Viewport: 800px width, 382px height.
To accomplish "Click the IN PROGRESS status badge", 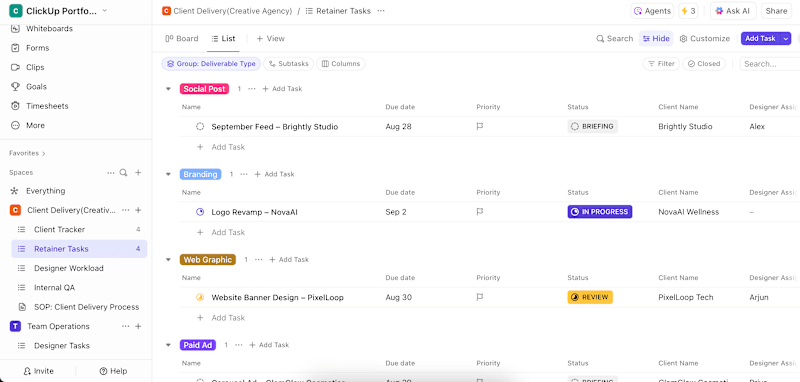I will 599,212.
